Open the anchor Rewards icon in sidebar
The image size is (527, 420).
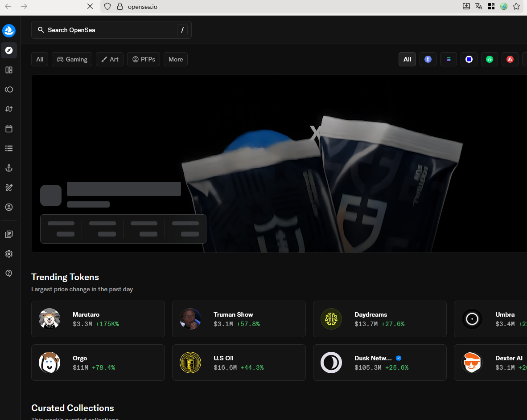click(9, 168)
